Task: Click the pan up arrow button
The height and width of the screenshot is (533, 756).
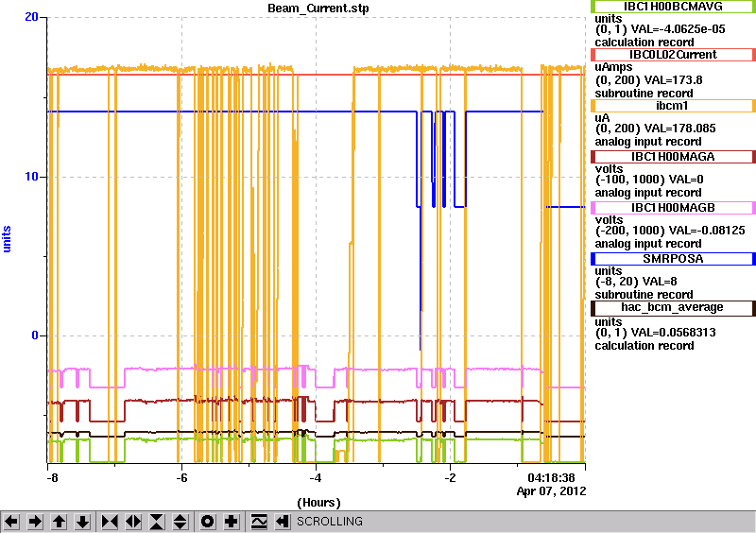Action: (59, 522)
